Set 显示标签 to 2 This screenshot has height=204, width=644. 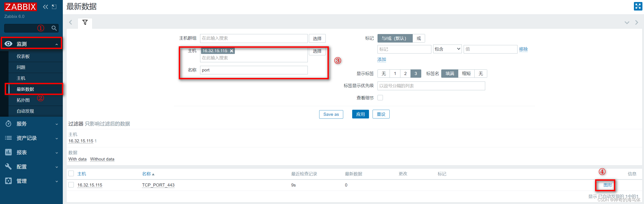click(x=405, y=73)
